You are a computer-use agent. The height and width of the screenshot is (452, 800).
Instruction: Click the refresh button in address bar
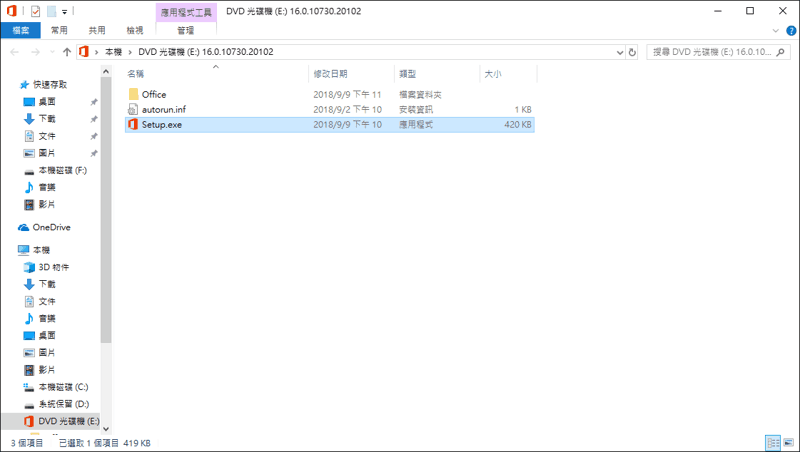(x=632, y=52)
